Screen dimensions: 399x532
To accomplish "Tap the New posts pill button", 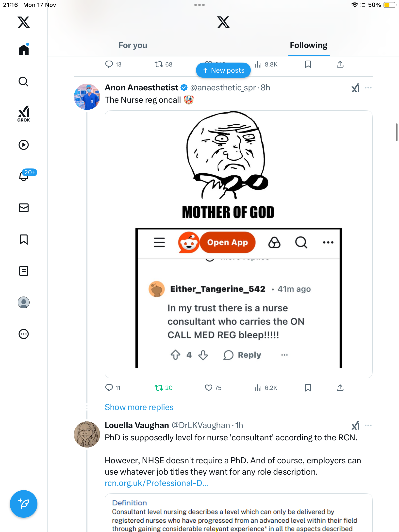I will [x=223, y=70].
